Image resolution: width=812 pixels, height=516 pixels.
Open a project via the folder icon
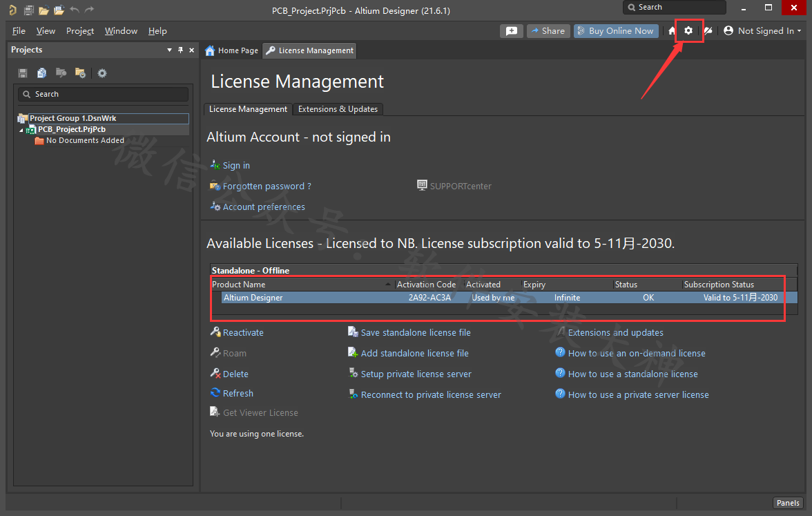tap(43, 10)
